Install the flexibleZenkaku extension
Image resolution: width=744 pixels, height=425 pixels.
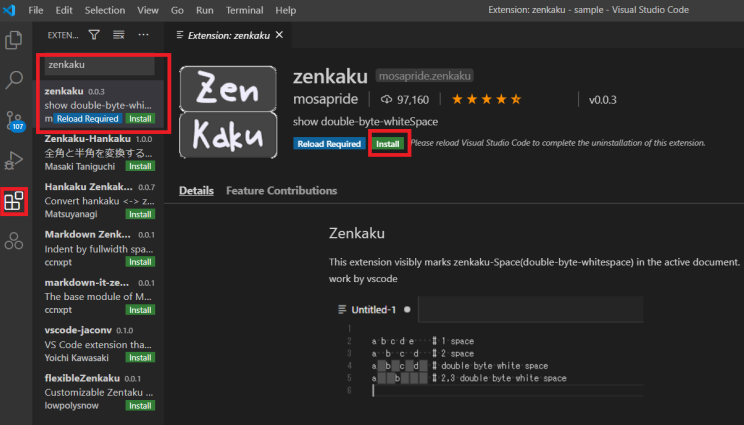click(x=140, y=406)
